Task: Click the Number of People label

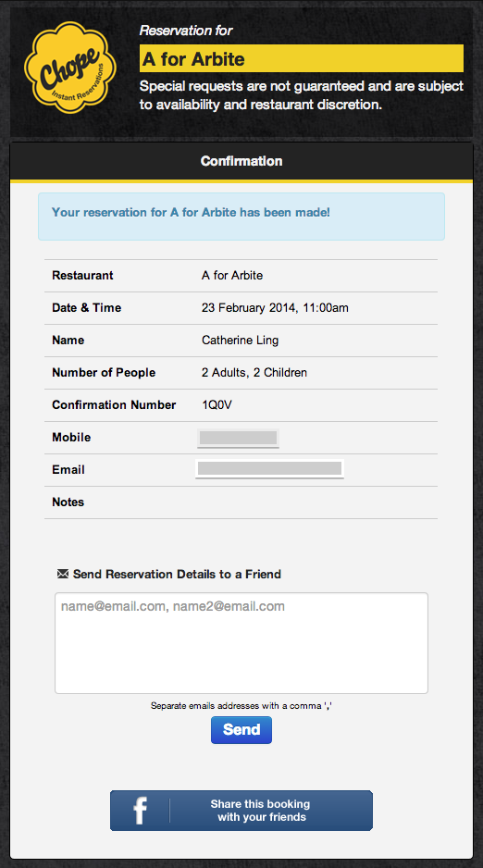Action: [x=104, y=373]
